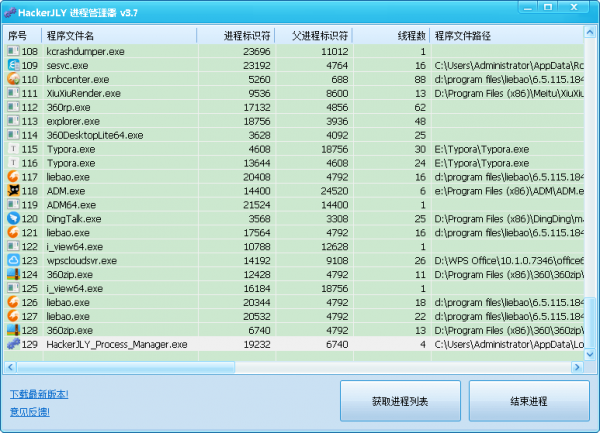Viewport: 600px width, 433px height.
Task: Sort by 程序文件名 column header
Action: coord(119,36)
